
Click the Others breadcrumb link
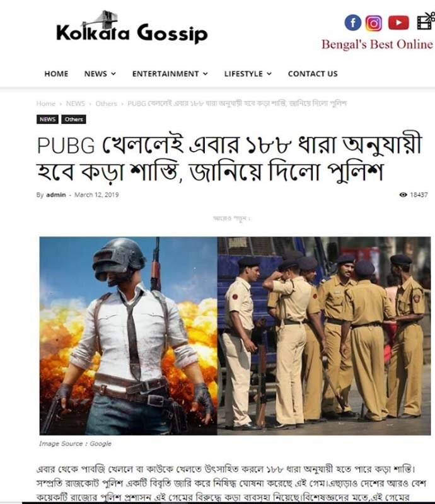point(106,103)
